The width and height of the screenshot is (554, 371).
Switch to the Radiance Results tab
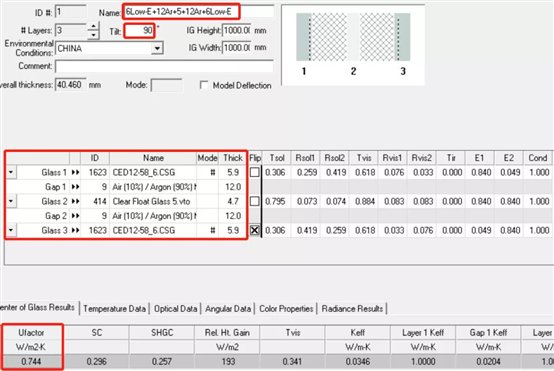coord(352,309)
